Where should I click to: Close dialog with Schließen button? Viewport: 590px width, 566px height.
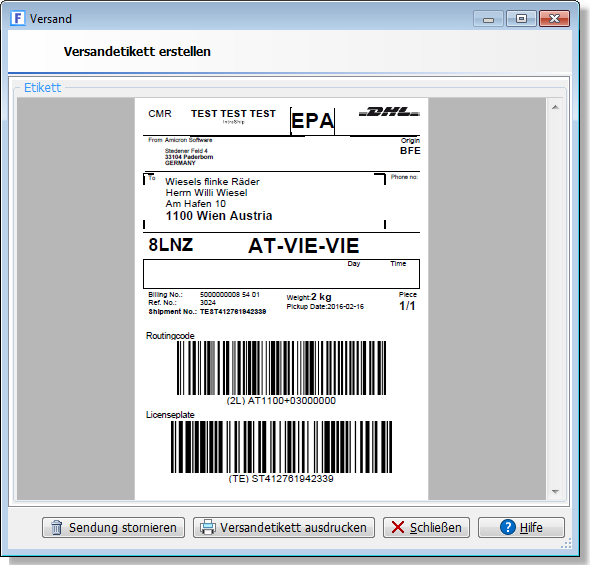point(426,527)
